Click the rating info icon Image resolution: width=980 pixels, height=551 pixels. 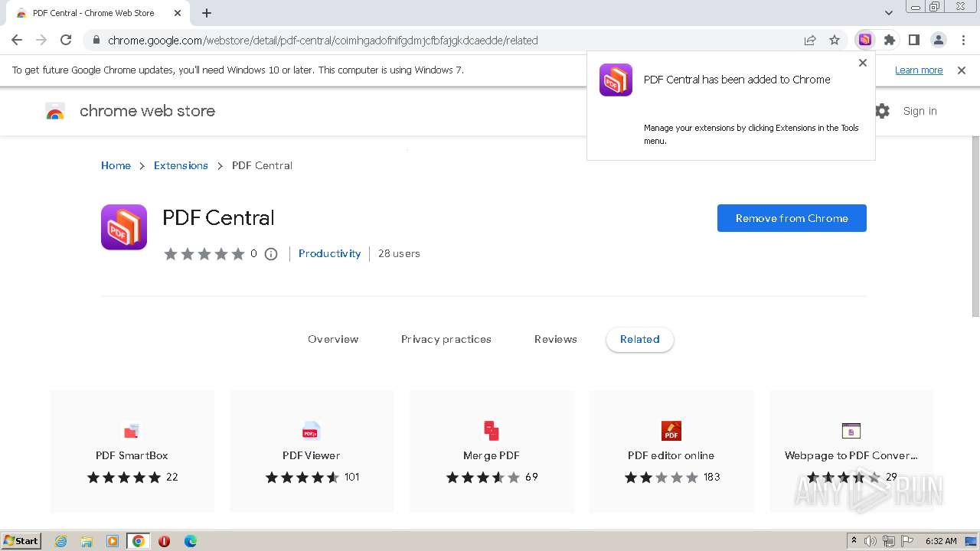(271, 254)
